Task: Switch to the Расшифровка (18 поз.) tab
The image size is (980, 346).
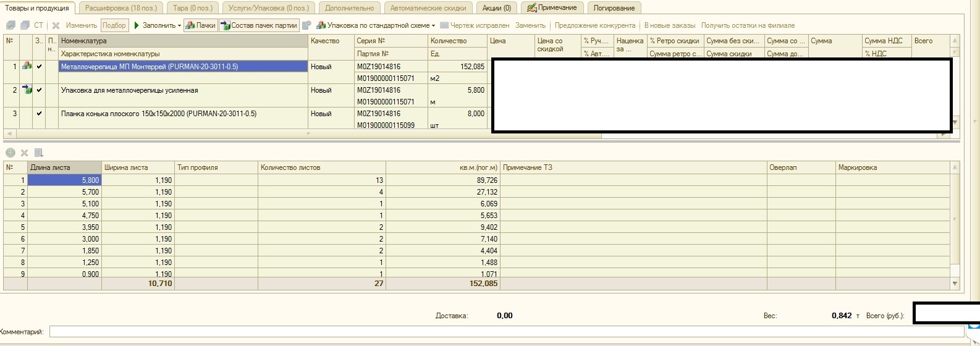Action: coord(120,8)
